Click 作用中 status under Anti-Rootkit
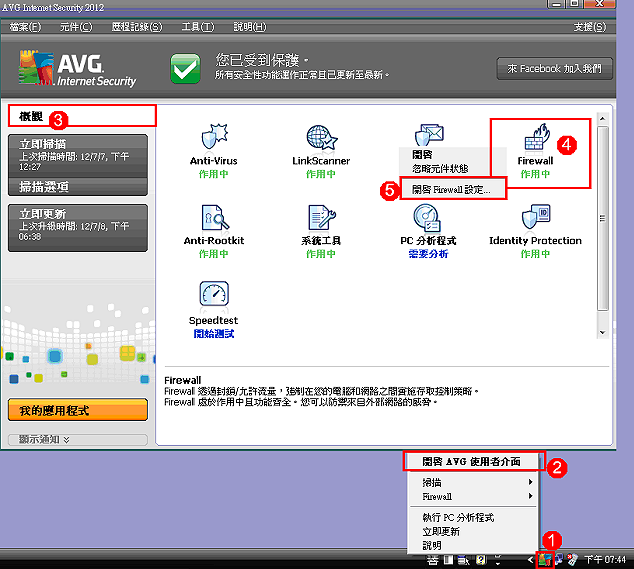This screenshot has height=569, width=634. click(213, 254)
